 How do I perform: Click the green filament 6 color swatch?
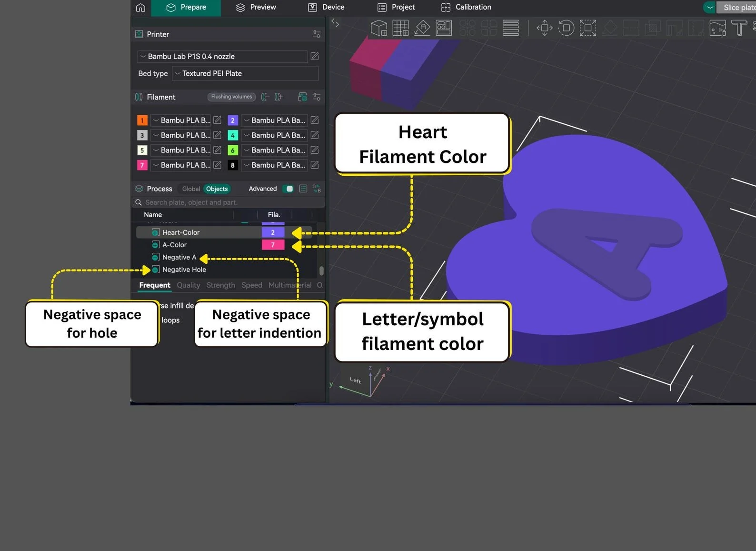pos(233,150)
